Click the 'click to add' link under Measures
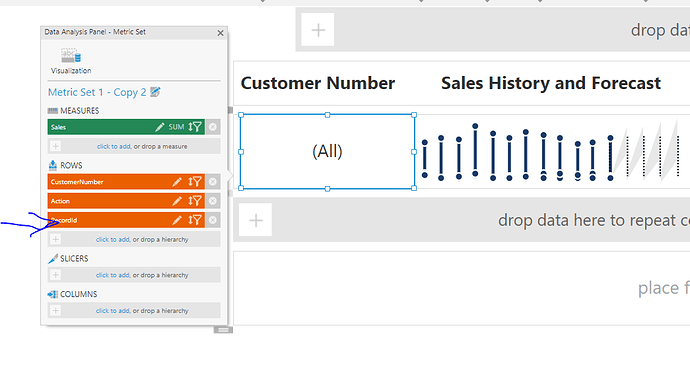Image resolution: width=690 pixels, height=371 pixels. click(x=114, y=146)
